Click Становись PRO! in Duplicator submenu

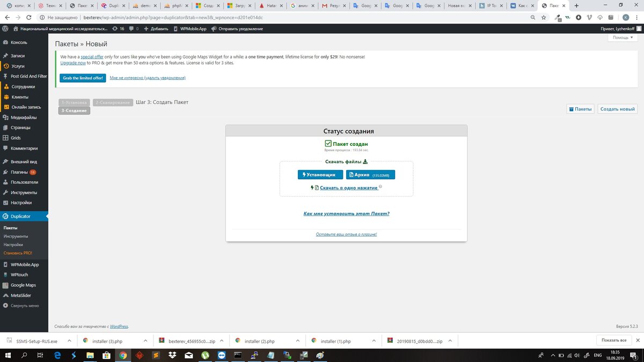tap(18, 253)
